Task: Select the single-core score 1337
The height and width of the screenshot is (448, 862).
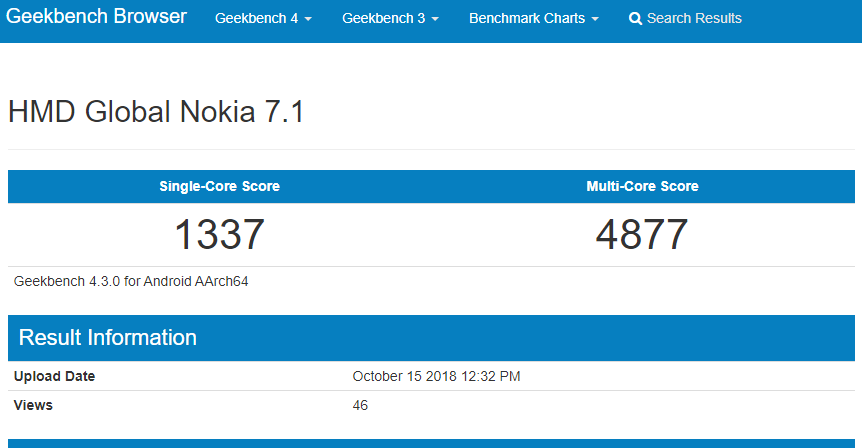Action: click(219, 235)
